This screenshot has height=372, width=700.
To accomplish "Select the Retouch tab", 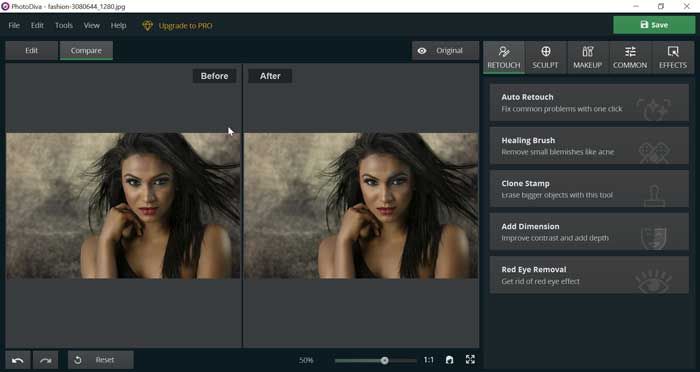I will tap(504, 57).
